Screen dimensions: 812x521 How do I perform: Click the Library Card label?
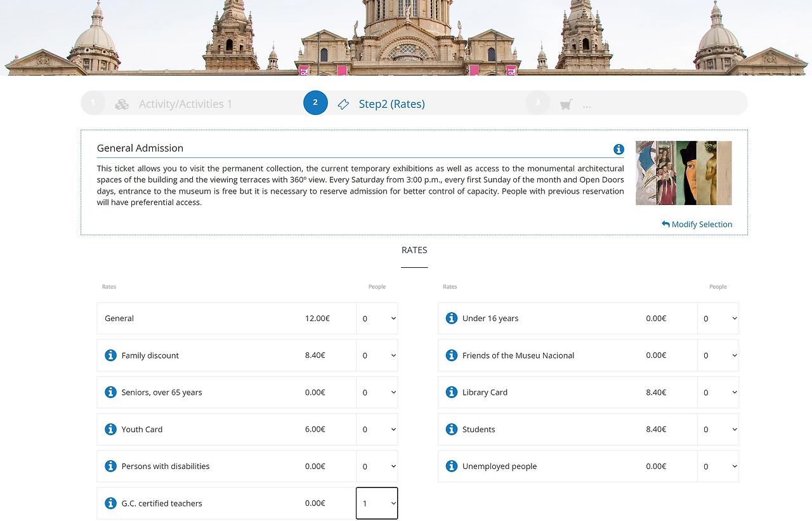(485, 392)
